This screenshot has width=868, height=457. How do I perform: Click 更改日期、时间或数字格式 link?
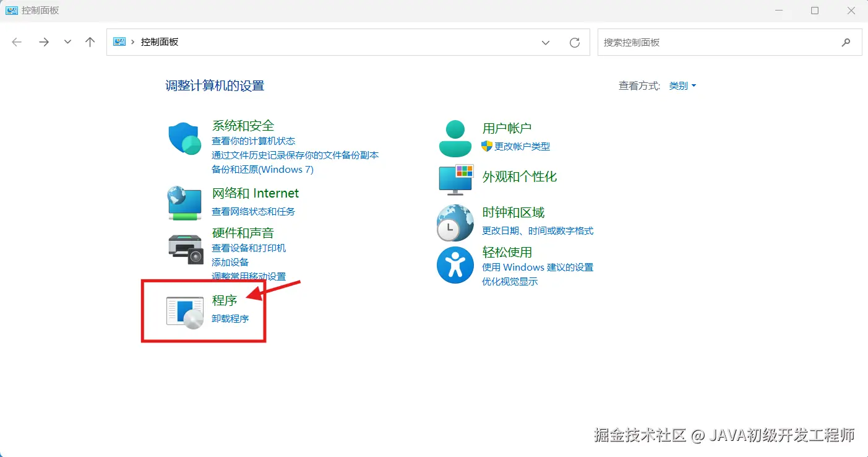coord(538,230)
